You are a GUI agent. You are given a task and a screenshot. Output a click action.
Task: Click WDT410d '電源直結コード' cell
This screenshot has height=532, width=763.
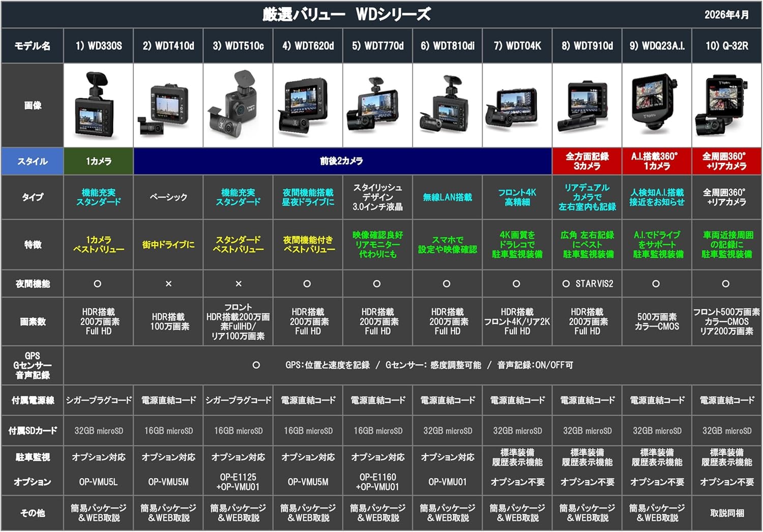click(168, 400)
